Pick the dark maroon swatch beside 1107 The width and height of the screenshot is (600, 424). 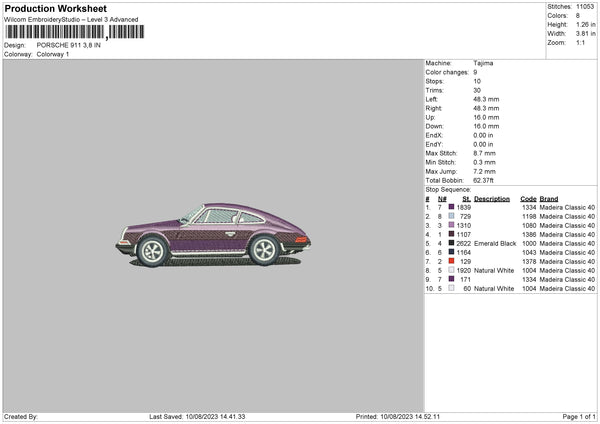point(452,234)
